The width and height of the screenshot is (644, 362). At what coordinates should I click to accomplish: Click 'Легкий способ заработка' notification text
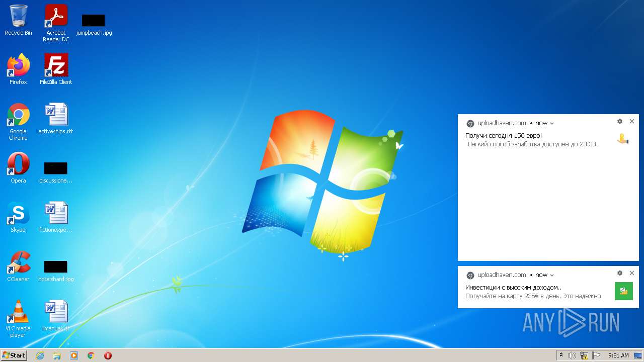(x=533, y=144)
